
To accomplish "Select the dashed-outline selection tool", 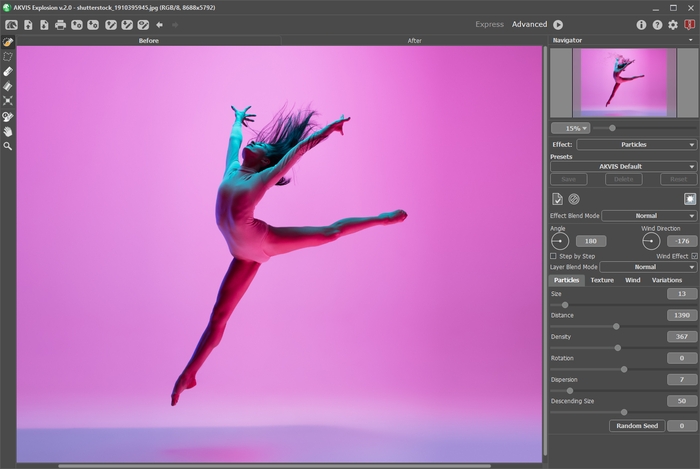I will pyautogui.click(x=8, y=57).
